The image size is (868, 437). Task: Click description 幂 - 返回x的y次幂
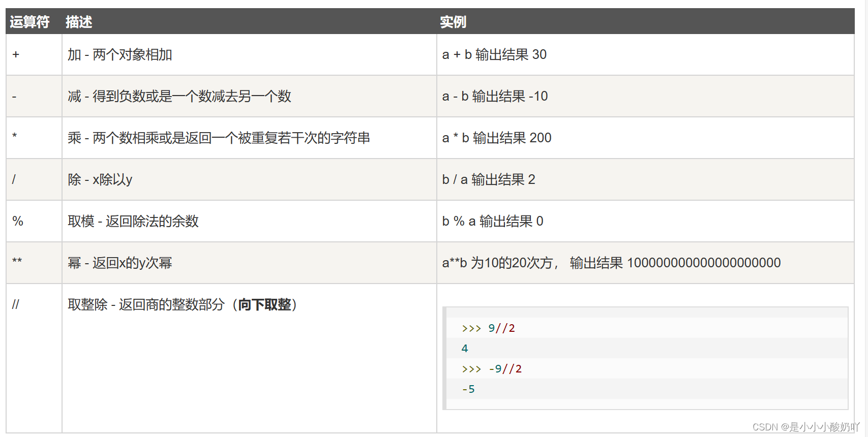tap(120, 263)
